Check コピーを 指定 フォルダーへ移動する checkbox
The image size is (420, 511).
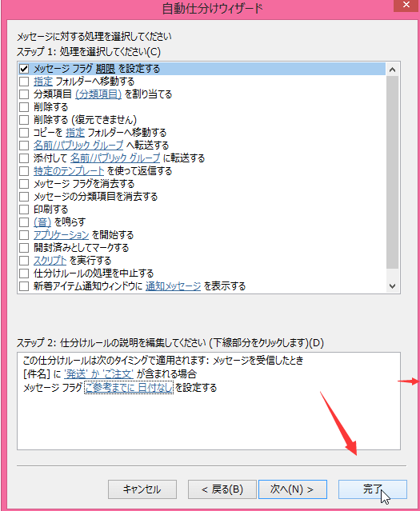(x=24, y=132)
